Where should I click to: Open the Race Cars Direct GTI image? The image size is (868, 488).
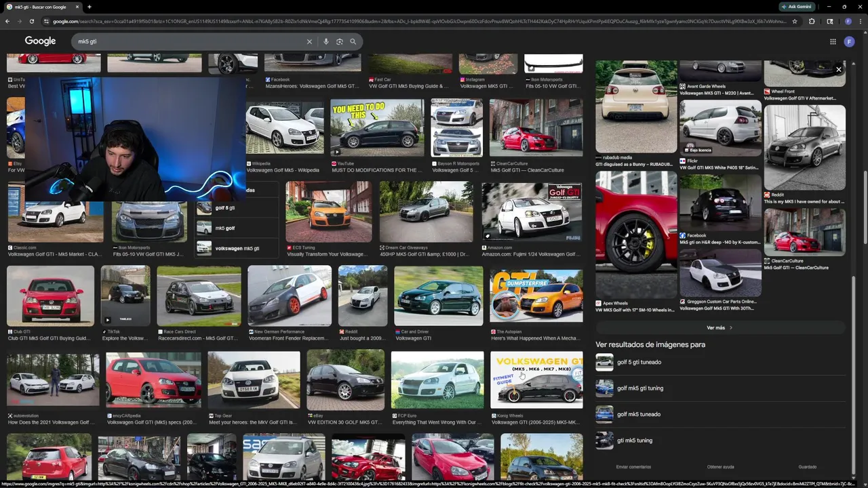199,296
